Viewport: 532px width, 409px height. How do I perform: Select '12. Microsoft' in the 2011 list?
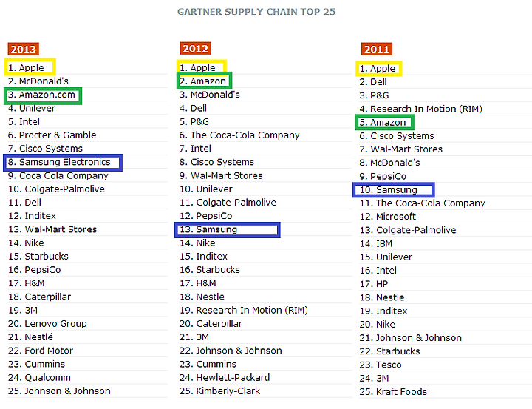[388, 217]
